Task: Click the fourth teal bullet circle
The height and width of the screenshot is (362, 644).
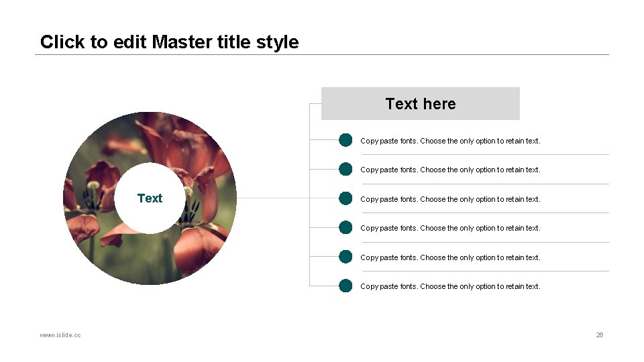Action: coord(345,227)
